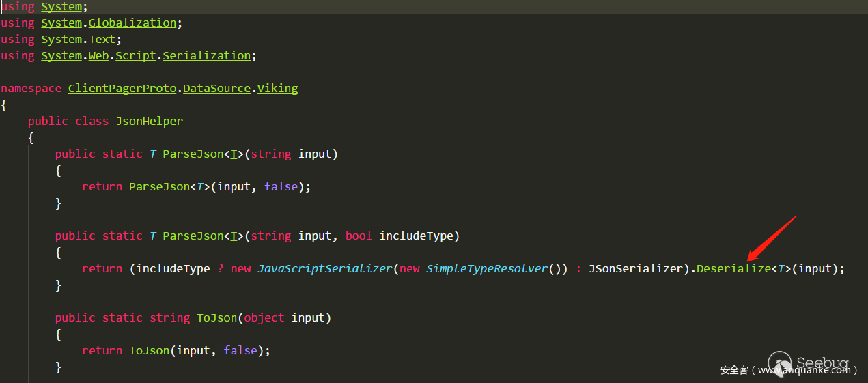Screen dimensions: 868x383
Task: Place cursor on the JSonSerializer identifier
Action: 635,268
